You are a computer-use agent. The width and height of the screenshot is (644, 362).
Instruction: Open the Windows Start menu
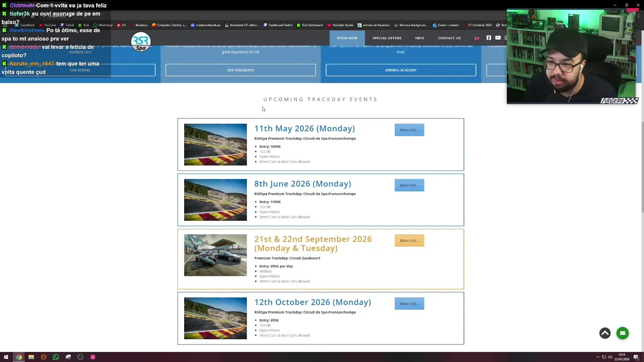(6, 357)
